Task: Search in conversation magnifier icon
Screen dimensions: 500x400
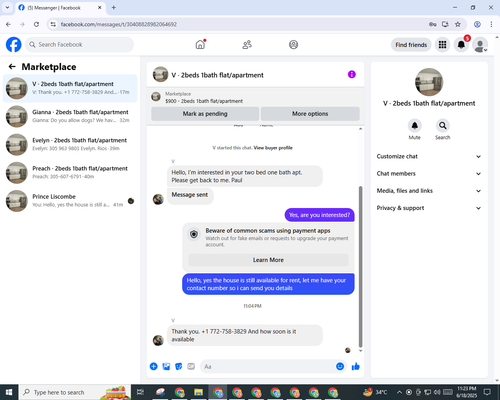Action: [443, 126]
